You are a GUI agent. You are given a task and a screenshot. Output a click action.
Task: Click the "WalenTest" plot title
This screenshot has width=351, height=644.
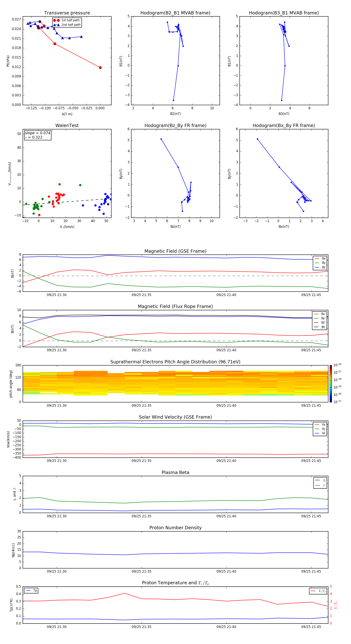click(67, 125)
